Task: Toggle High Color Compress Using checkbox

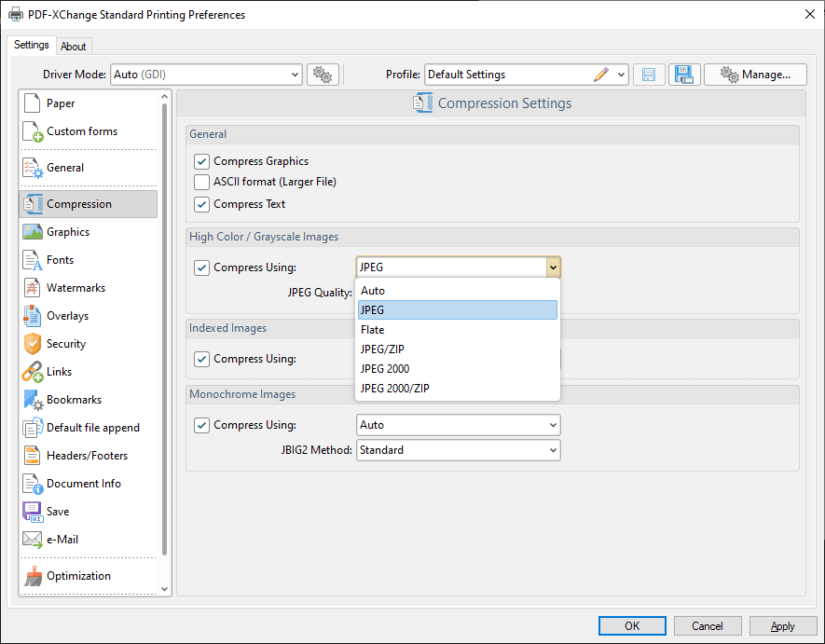Action: pos(201,267)
